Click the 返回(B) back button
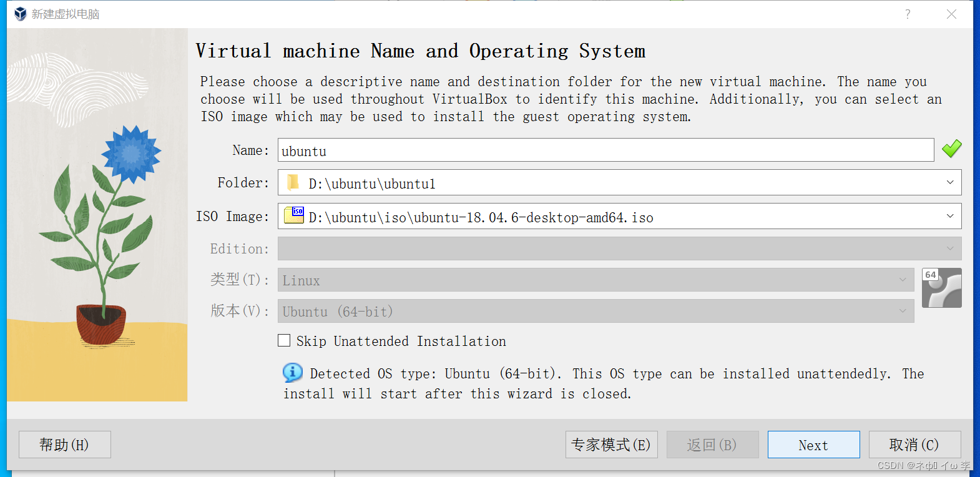The width and height of the screenshot is (980, 477). pos(713,445)
